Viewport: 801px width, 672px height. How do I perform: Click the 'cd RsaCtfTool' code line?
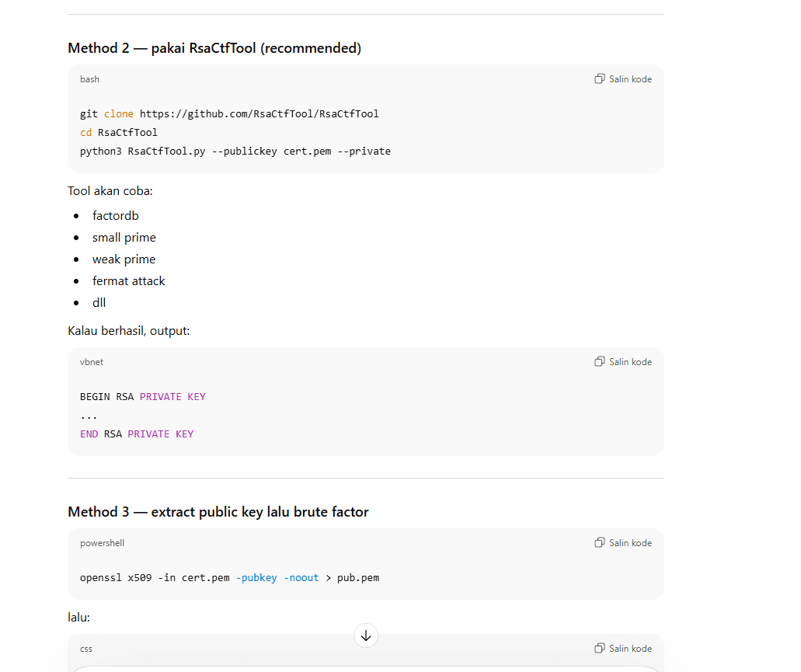(x=119, y=133)
